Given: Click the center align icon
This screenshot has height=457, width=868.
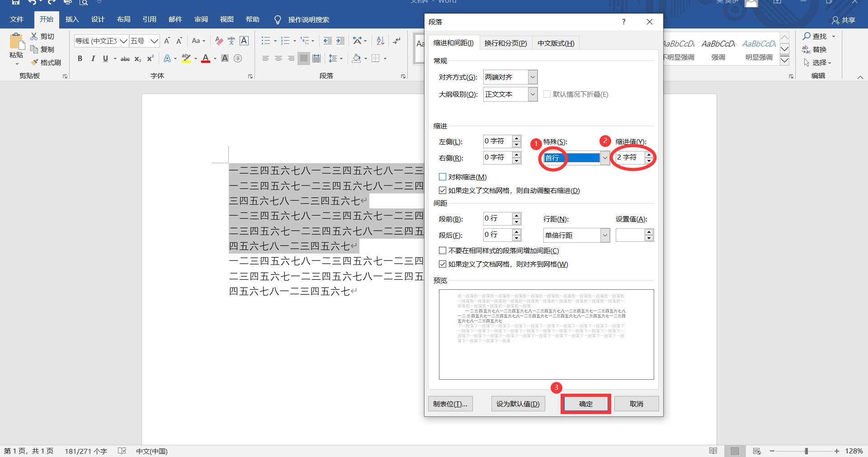Looking at the screenshot, I should (x=278, y=58).
